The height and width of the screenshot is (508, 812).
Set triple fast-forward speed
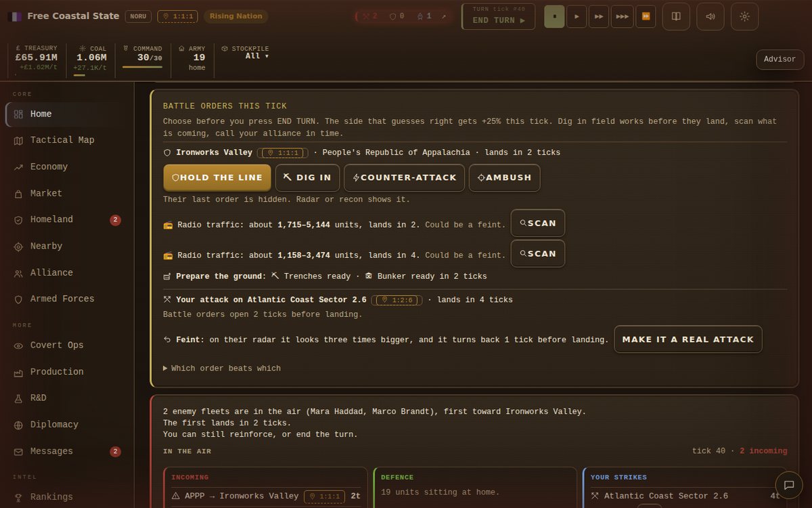pyautogui.click(x=623, y=16)
